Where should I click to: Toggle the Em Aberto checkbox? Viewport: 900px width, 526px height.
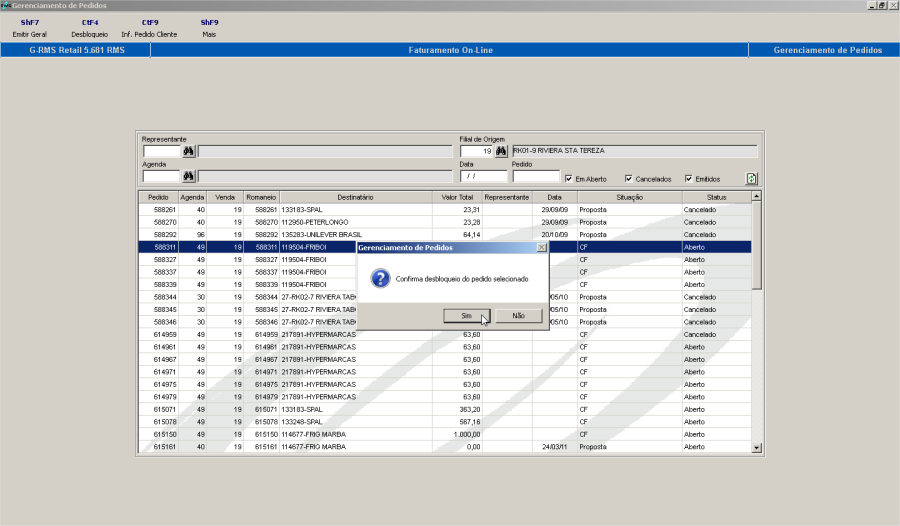pos(568,179)
